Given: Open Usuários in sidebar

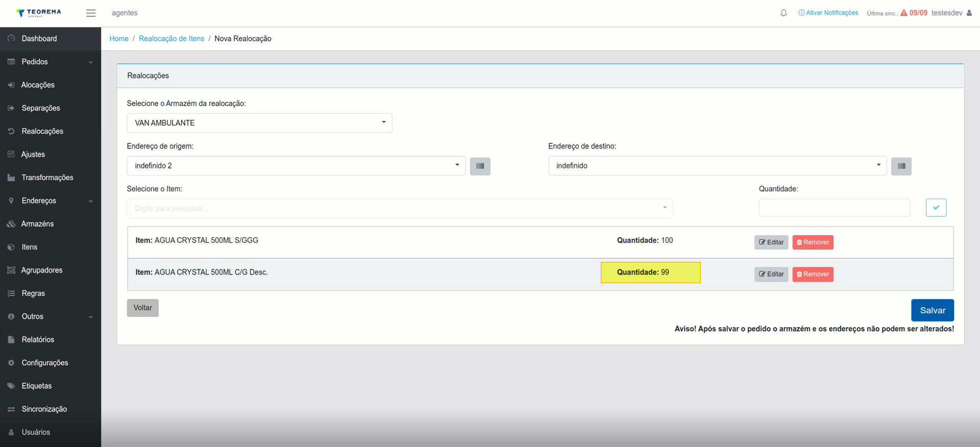Looking at the screenshot, I should point(51,432).
